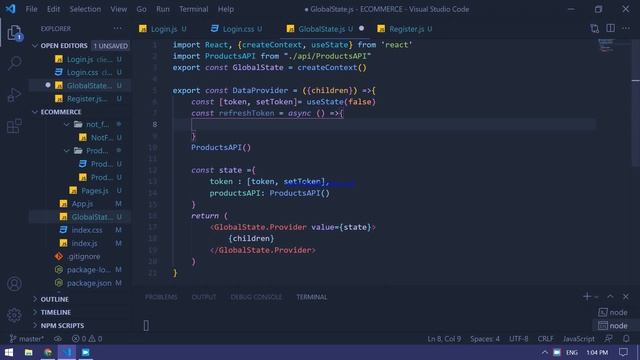Open Chrome from the taskbar
This screenshot has width=640, height=360.
pos(48,352)
